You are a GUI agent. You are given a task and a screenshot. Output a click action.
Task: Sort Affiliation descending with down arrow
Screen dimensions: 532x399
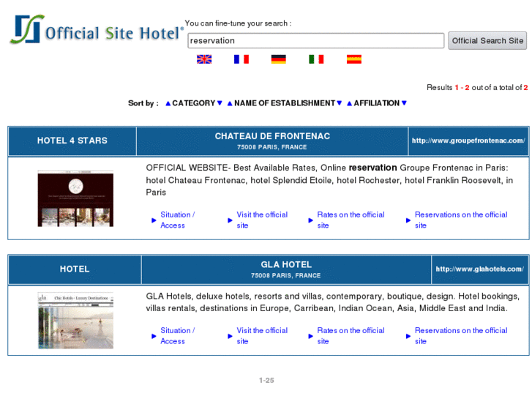point(404,103)
